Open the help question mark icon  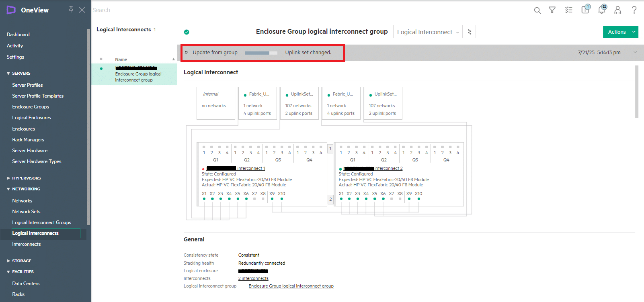(634, 10)
